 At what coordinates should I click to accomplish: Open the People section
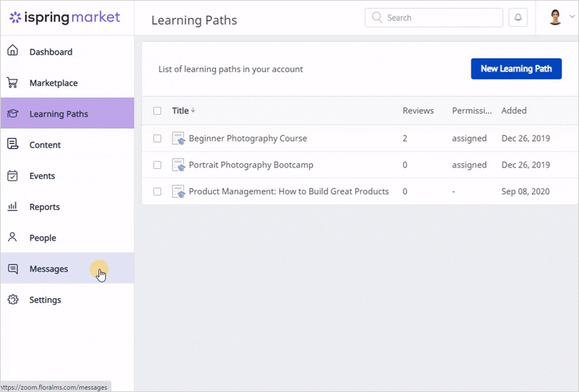67,238
